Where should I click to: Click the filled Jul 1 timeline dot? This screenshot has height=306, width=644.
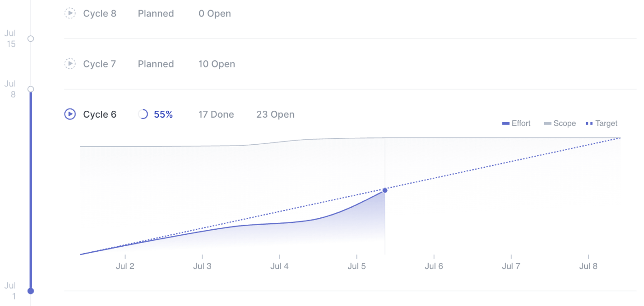pos(31,291)
